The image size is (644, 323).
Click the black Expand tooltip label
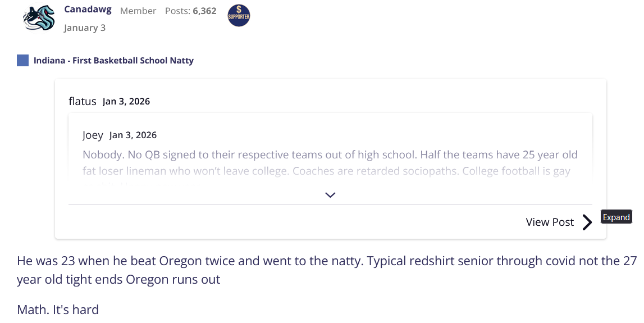coord(616,217)
